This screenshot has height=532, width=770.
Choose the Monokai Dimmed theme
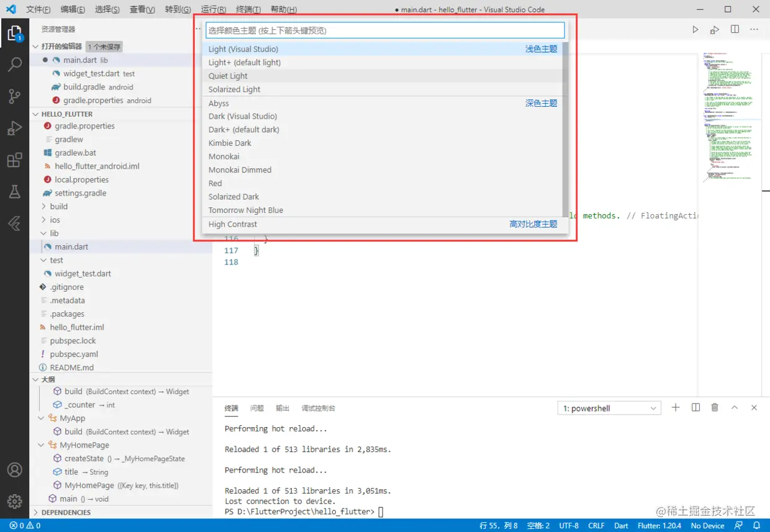(383, 170)
